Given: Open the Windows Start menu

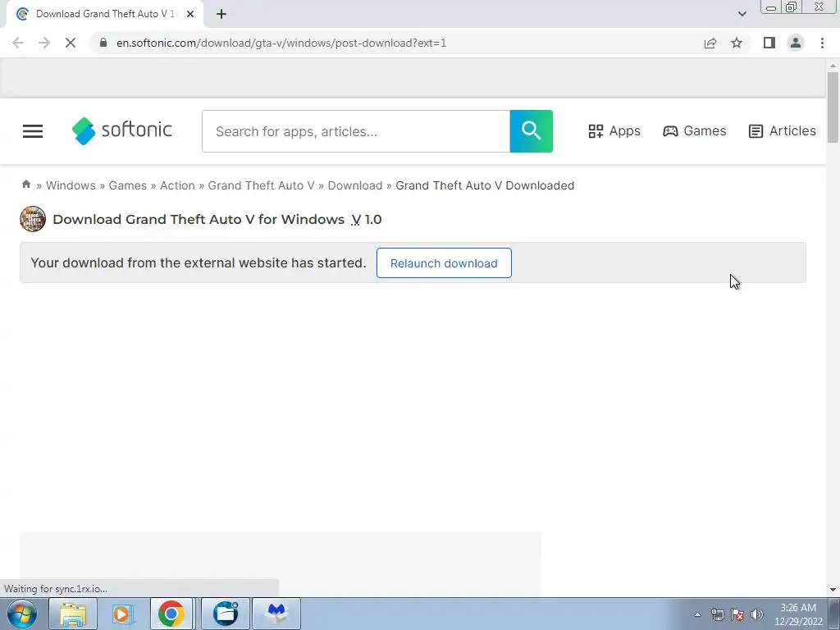Looking at the screenshot, I should pyautogui.click(x=22, y=614).
